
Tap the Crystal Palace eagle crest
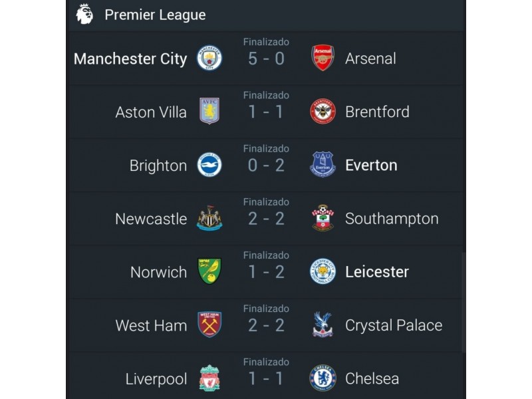coord(323,325)
